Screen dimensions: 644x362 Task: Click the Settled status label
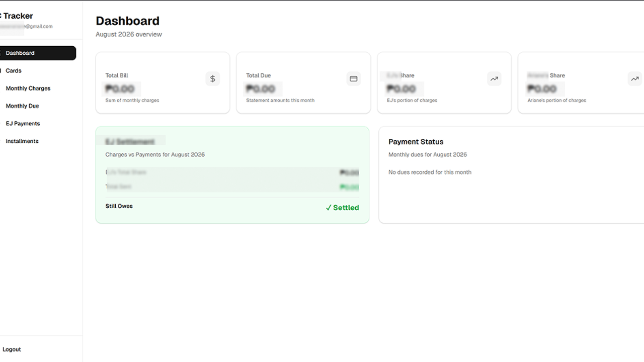pos(342,208)
